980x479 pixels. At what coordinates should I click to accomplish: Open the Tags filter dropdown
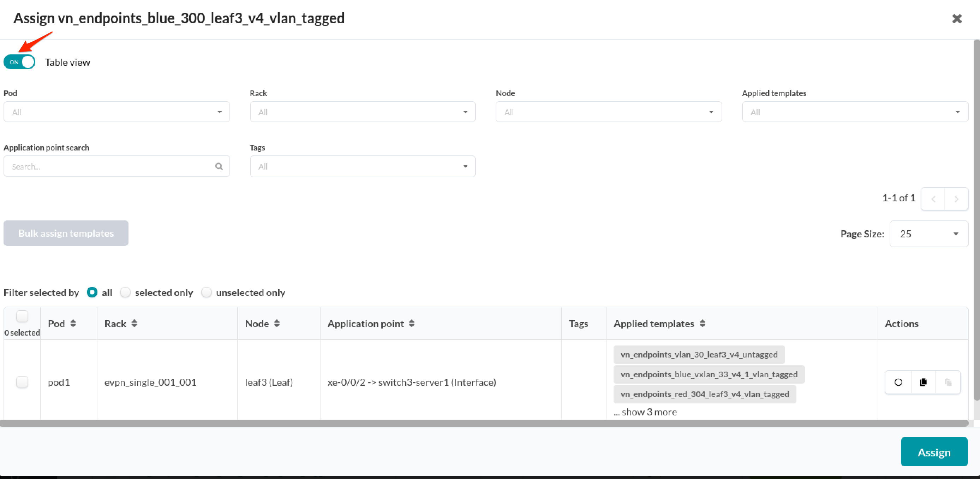click(x=362, y=166)
